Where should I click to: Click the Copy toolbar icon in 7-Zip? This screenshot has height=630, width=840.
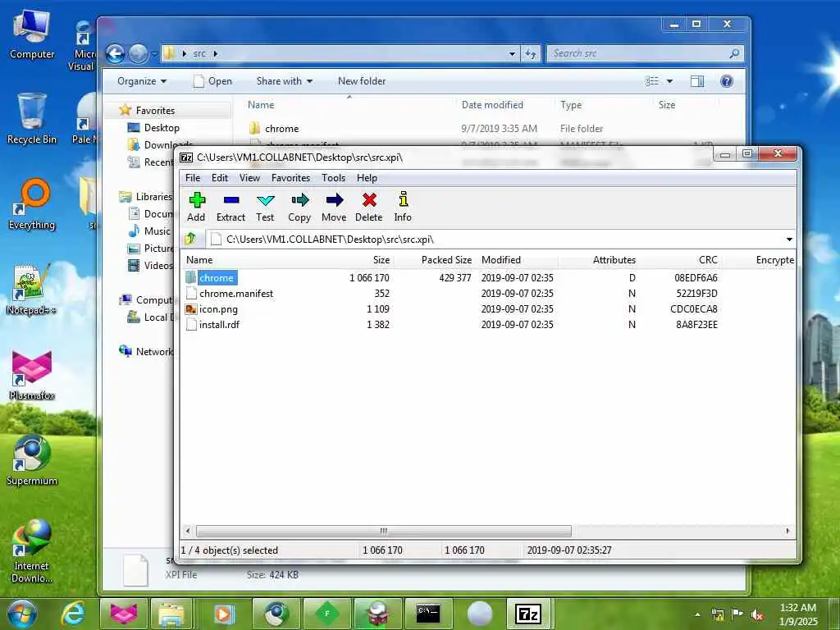coord(299,206)
